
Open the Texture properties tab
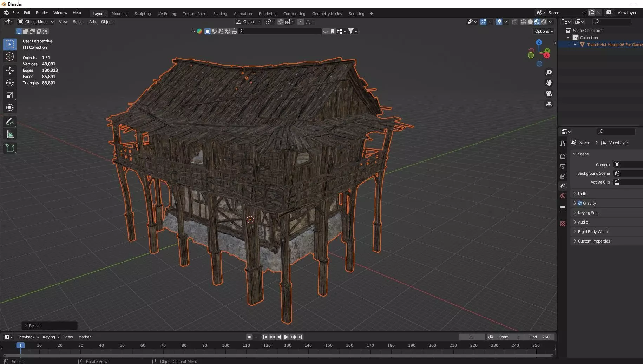[563, 224]
